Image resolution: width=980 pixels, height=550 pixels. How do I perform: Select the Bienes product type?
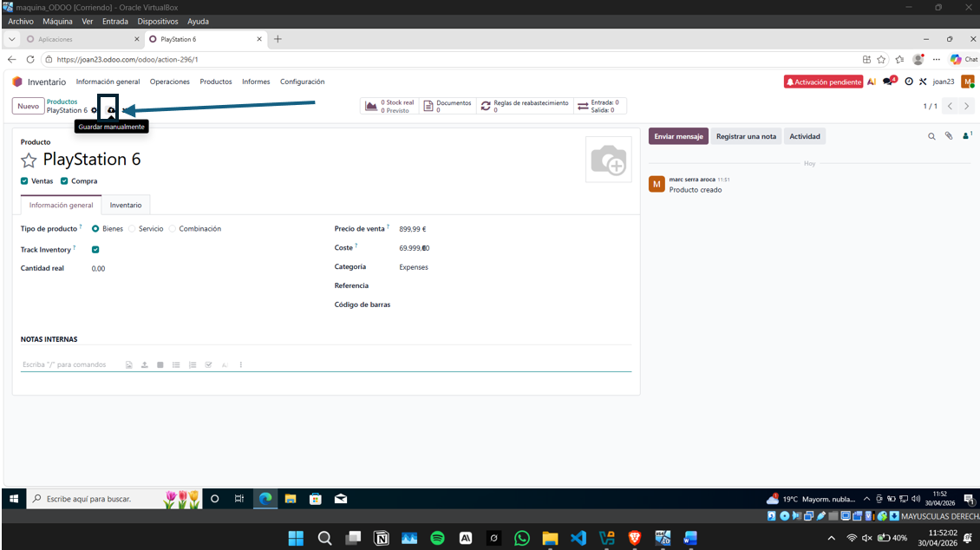[x=95, y=229]
